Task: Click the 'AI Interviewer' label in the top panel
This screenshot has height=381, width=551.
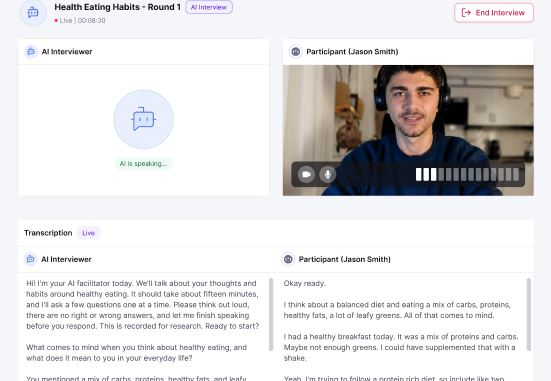Action: [67, 52]
